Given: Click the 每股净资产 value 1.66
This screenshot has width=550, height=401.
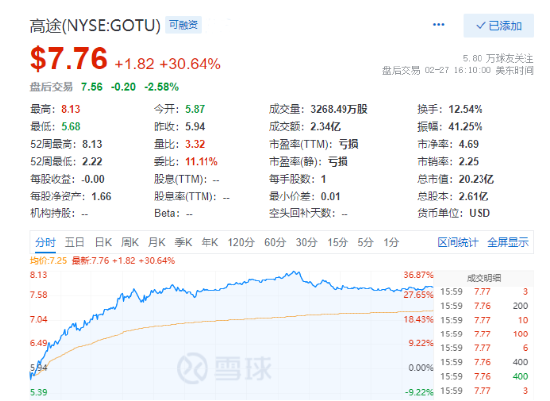Looking at the screenshot, I should coord(101,196).
